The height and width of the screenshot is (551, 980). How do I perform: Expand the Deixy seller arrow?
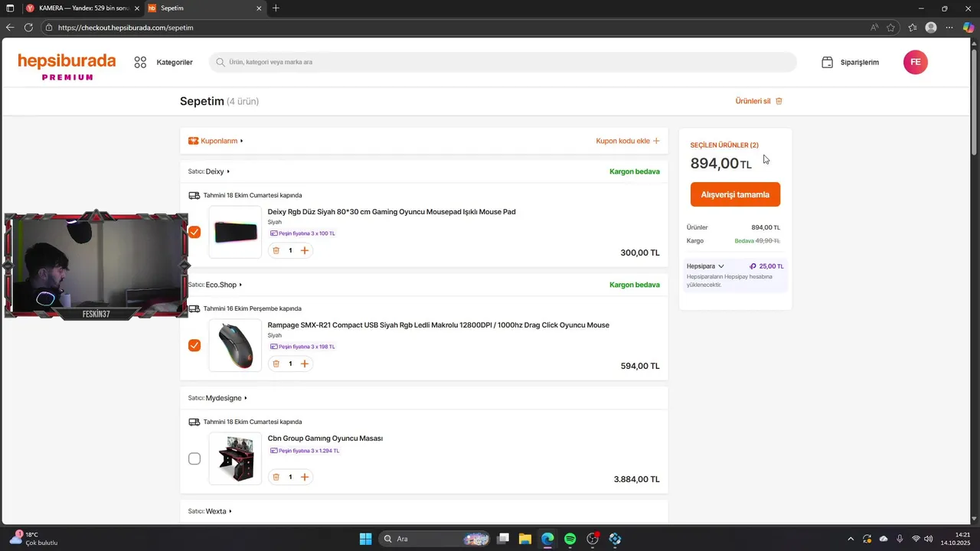228,171
